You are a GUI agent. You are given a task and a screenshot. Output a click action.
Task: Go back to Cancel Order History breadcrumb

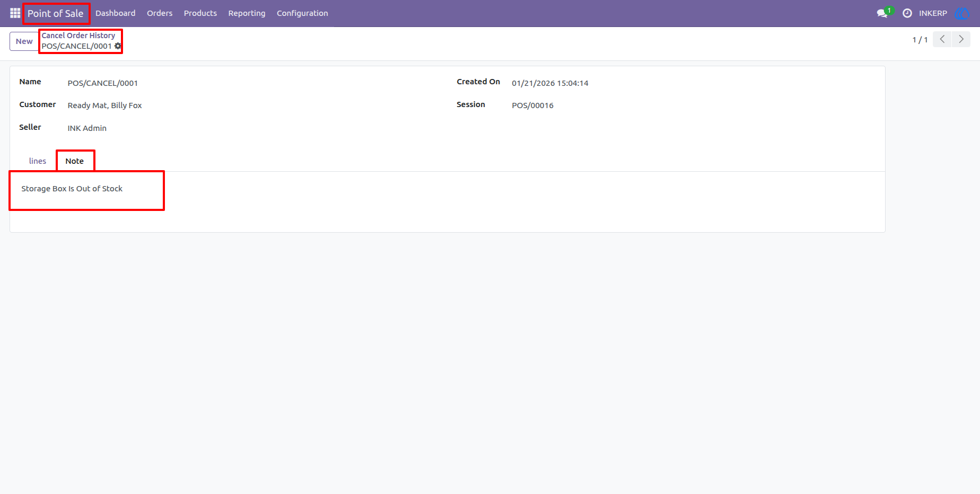78,36
